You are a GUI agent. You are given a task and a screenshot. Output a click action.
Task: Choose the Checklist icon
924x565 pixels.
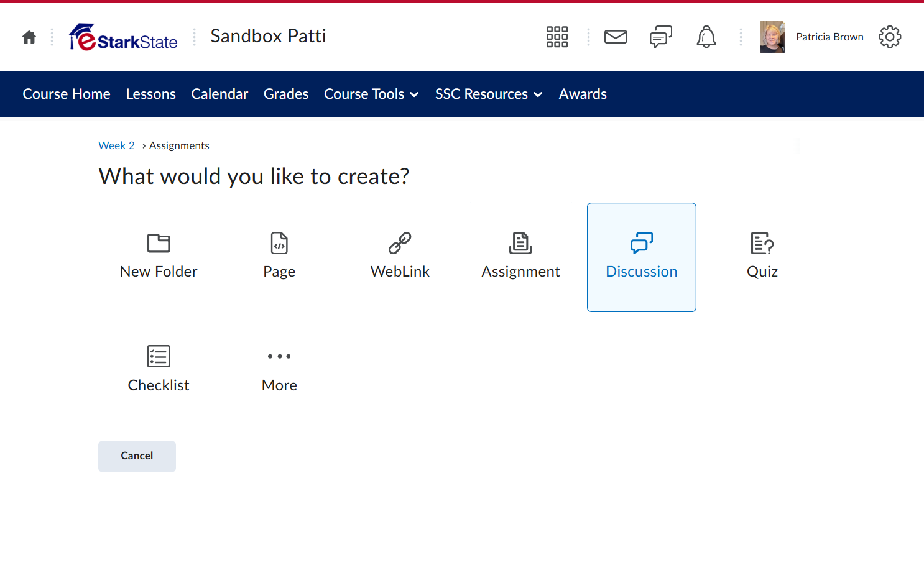(x=159, y=356)
